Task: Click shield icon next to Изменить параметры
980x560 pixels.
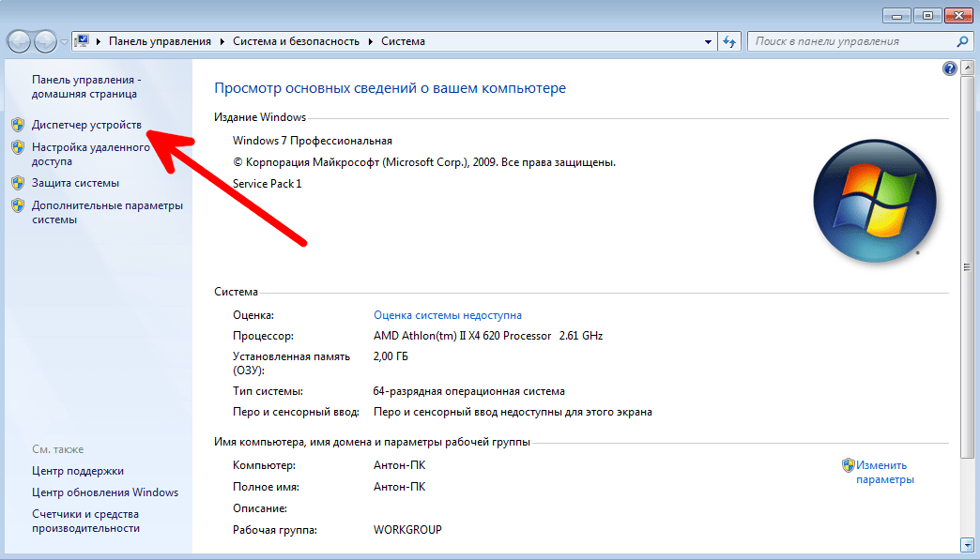Action: pos(849,465)
